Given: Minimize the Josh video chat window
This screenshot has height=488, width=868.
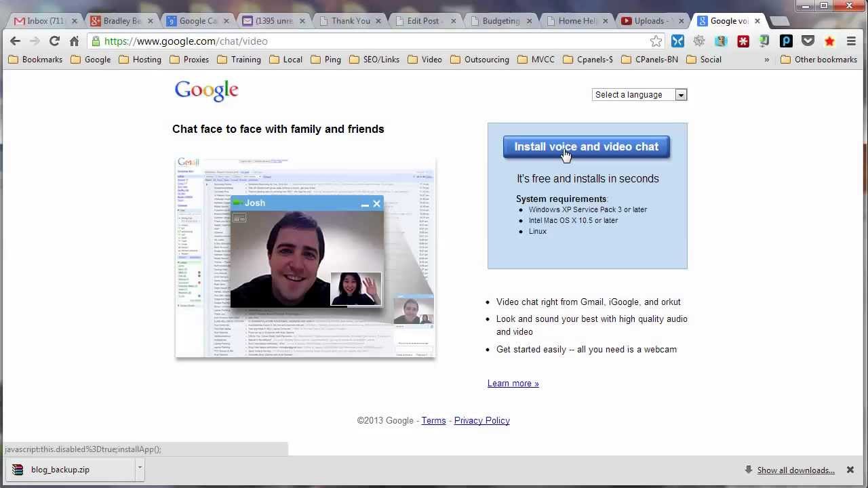Looking at the screenshot, I should click(x=365, y=204).
